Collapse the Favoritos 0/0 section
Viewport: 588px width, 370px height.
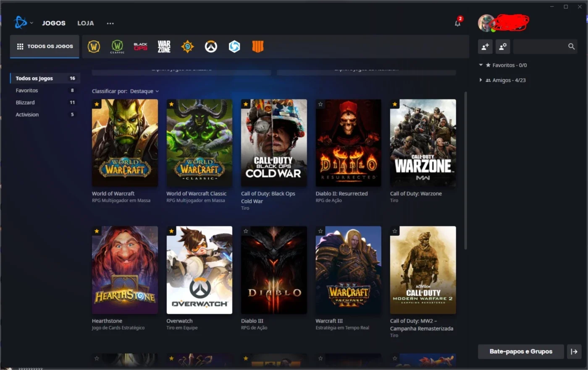(x=481, y=65)
